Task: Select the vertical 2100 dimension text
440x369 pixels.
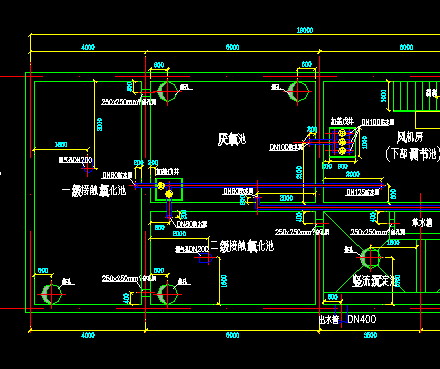Action: [299, 172]
